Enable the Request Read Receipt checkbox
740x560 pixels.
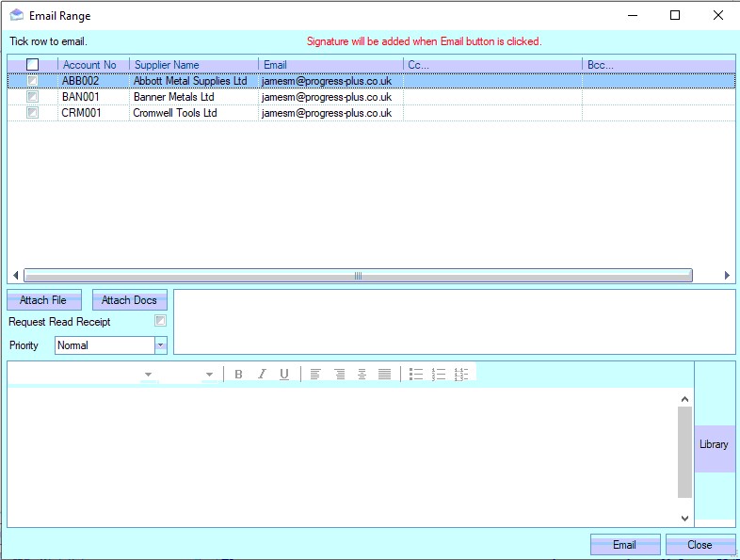click(x=161, y=322)
